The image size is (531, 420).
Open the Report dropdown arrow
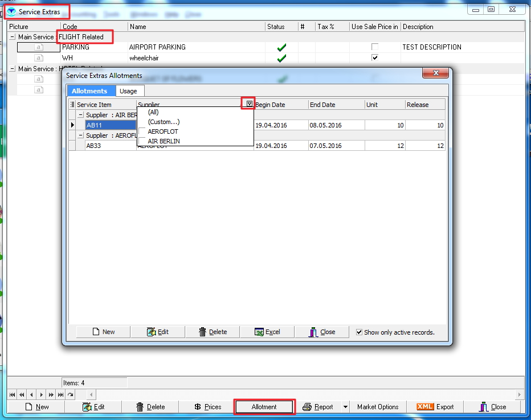pos(345,407)
